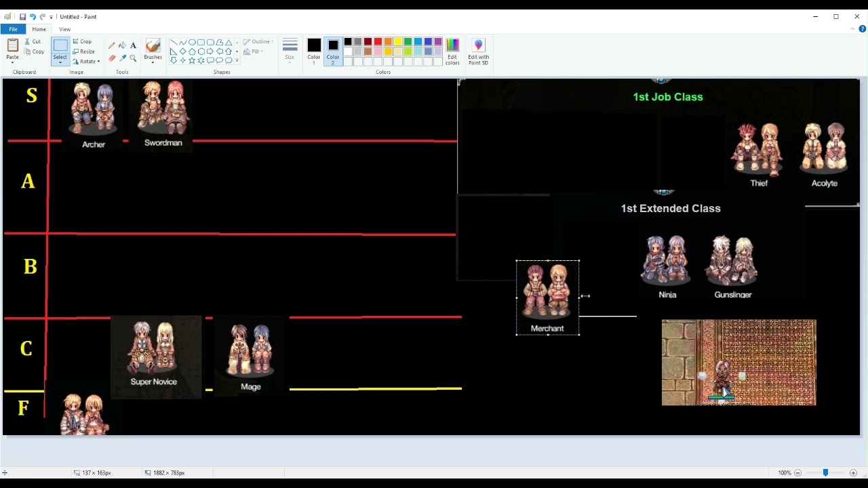
Task: Click the Crop button
Action: point(82,42)
